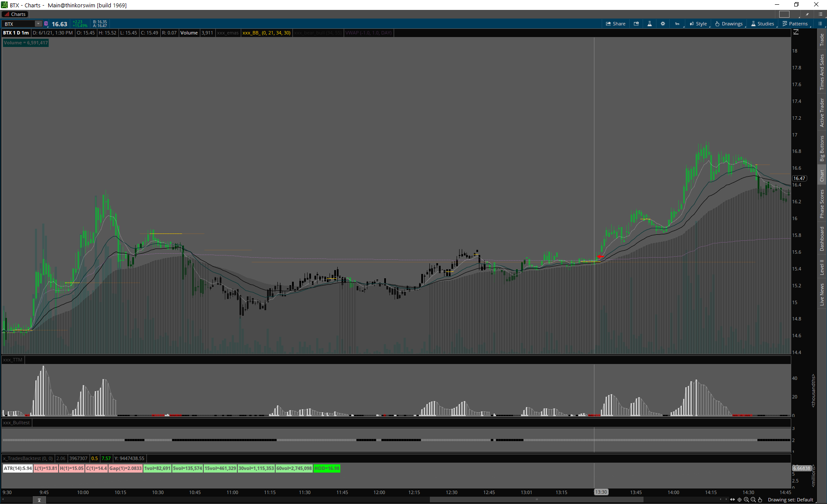827x504 pixels.
Task: Open chart settings gear icon
Action: tap(663, 24)
